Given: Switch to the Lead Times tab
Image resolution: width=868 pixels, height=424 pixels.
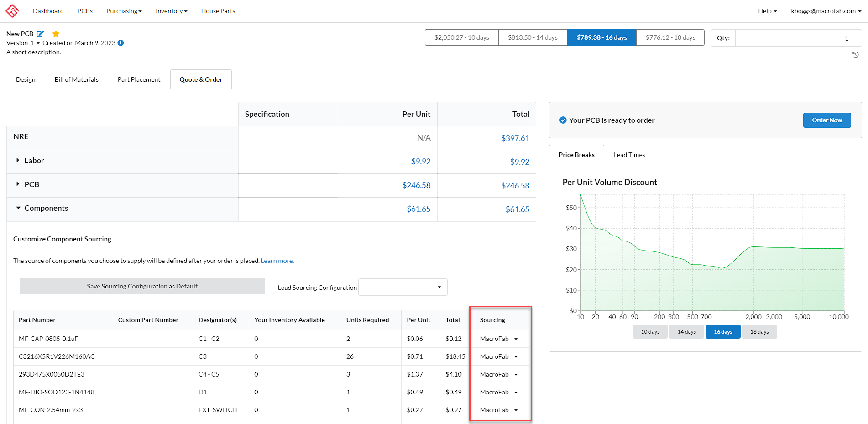Looking at the screenshot, I should coord(629,155).
